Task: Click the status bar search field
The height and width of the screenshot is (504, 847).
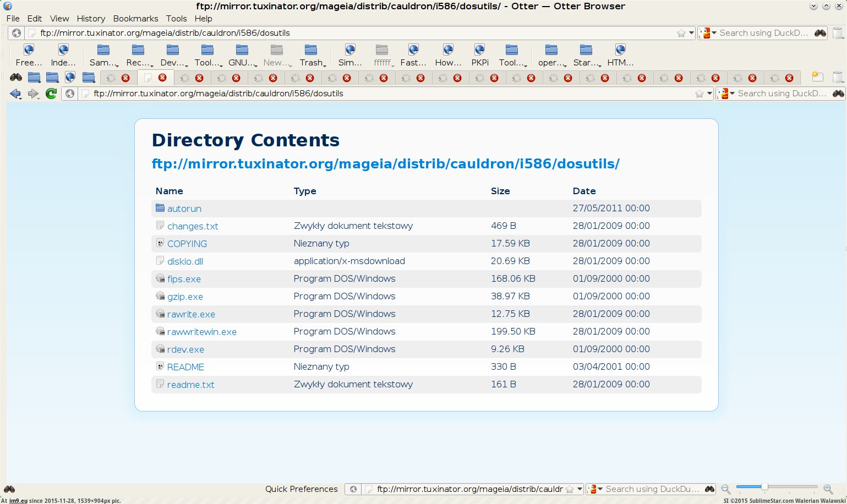Action: coord(653,489)
